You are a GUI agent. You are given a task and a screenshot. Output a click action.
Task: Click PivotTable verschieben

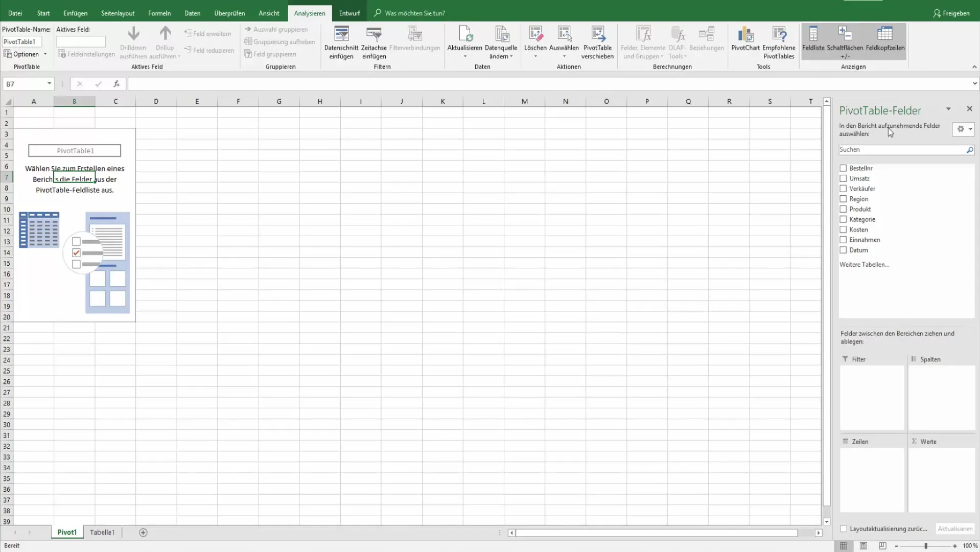597,42
